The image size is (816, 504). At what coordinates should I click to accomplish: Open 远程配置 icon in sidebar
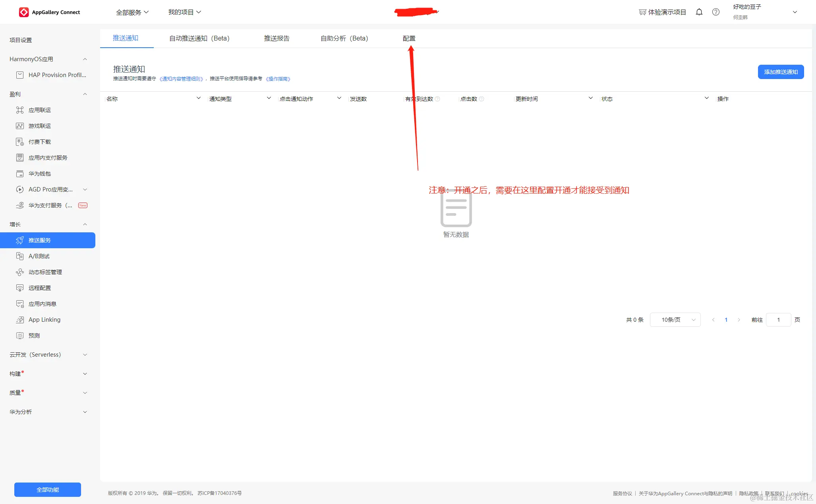(19, 288)
